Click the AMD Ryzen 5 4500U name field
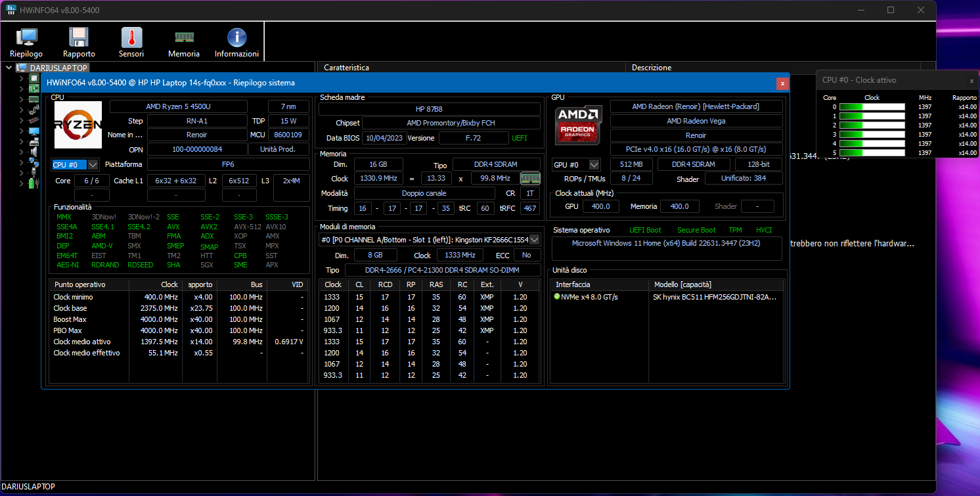 coord(179,106)
